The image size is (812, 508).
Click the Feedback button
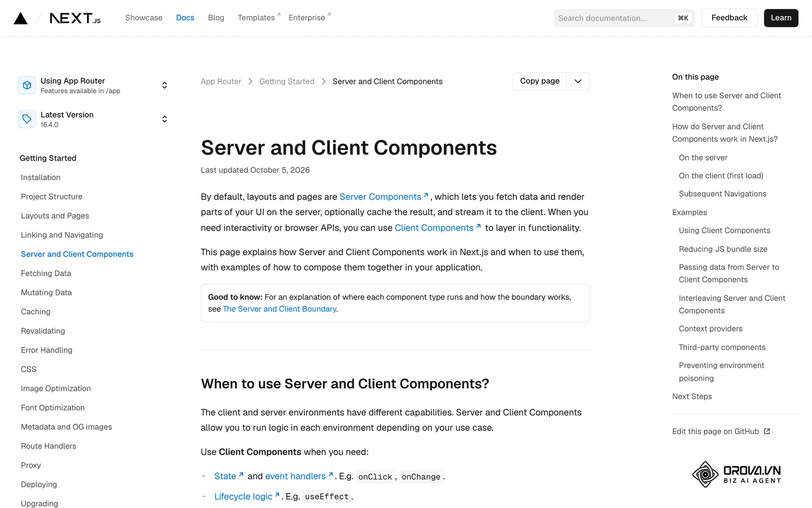pyautogui.click(x=729, y=18)
